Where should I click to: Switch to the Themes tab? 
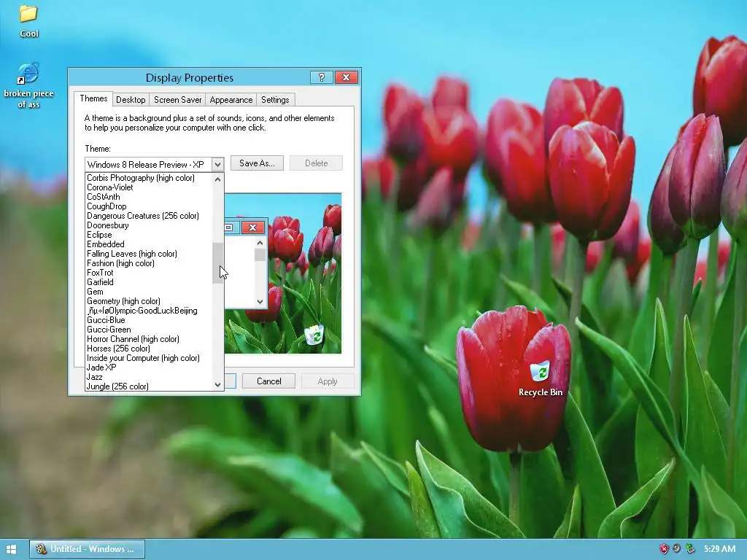(93, 98)
